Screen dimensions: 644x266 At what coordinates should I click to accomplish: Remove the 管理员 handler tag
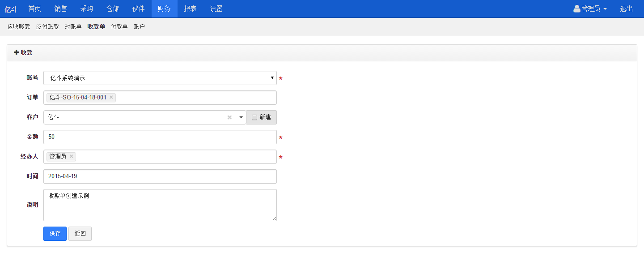(71, 156)
